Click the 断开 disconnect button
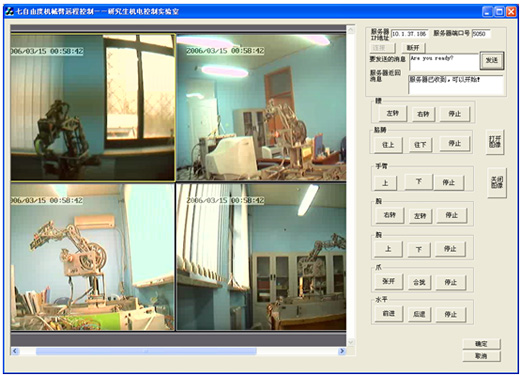520x375 pixels. point(413,48)
